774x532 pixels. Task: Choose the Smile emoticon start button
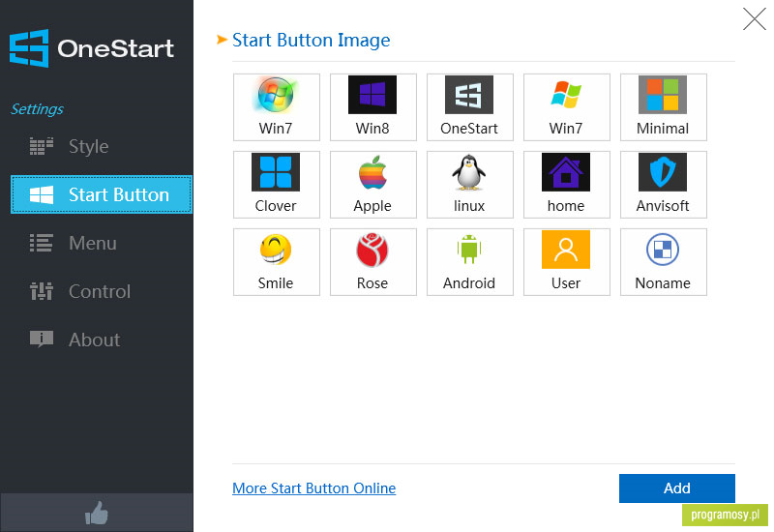click(277, 262)
